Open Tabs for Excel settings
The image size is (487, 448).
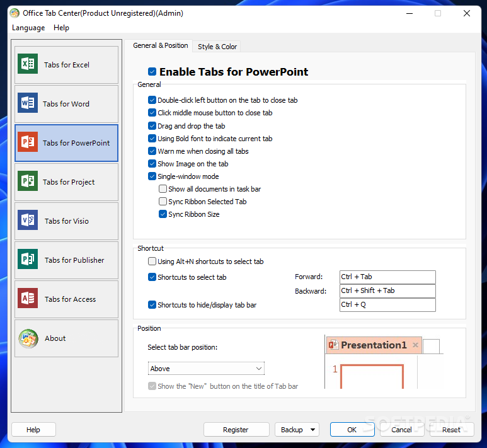click(66, 65)
